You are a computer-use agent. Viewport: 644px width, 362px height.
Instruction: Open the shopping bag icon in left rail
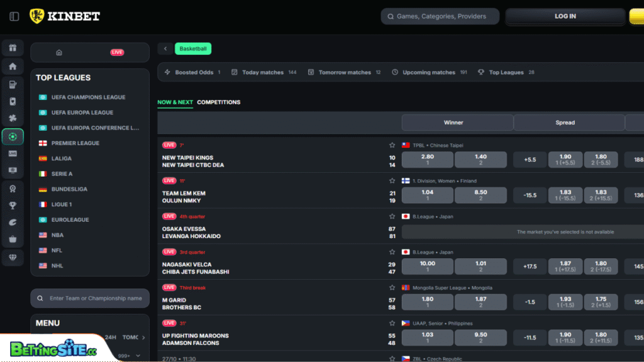[x=13, y=239]
